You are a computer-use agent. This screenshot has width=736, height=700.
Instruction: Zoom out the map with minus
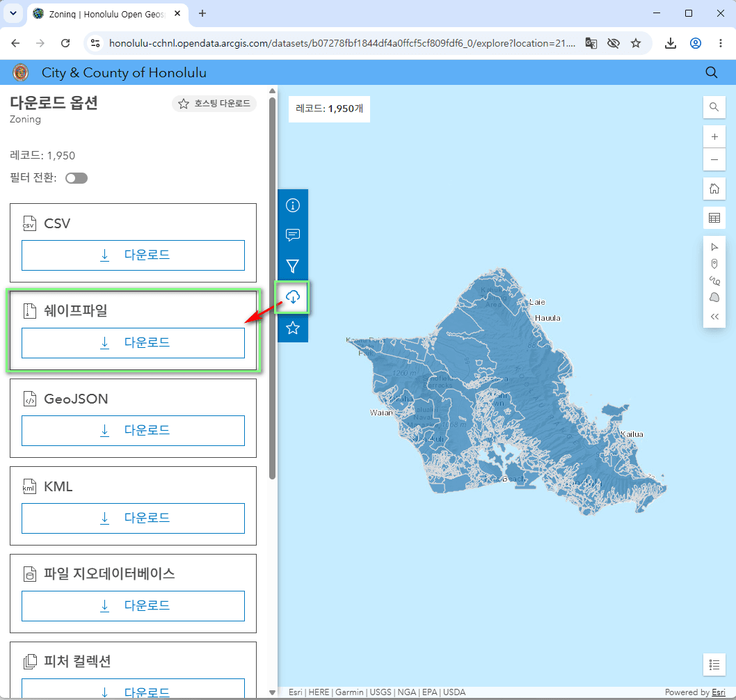pos(714,159)
